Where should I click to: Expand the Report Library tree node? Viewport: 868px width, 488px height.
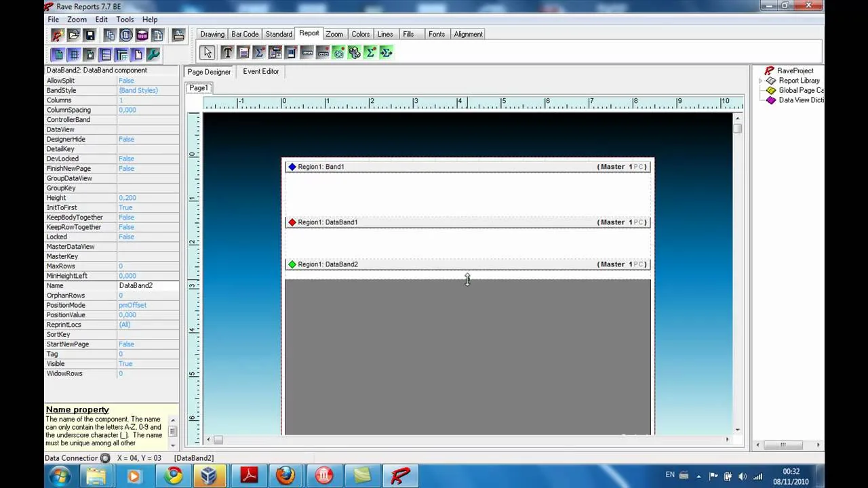[760, 81]
